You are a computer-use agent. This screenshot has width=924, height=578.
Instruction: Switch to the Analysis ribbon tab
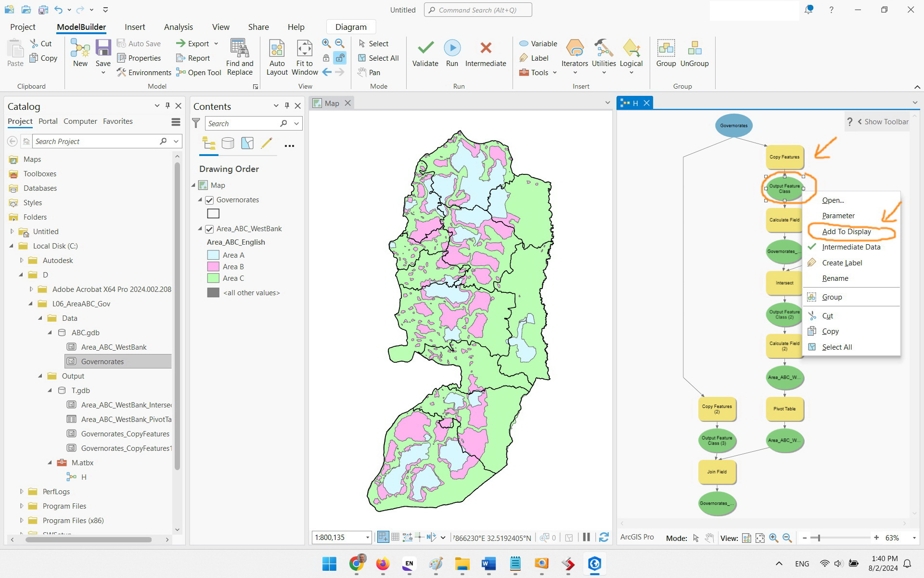pos(179,27)
